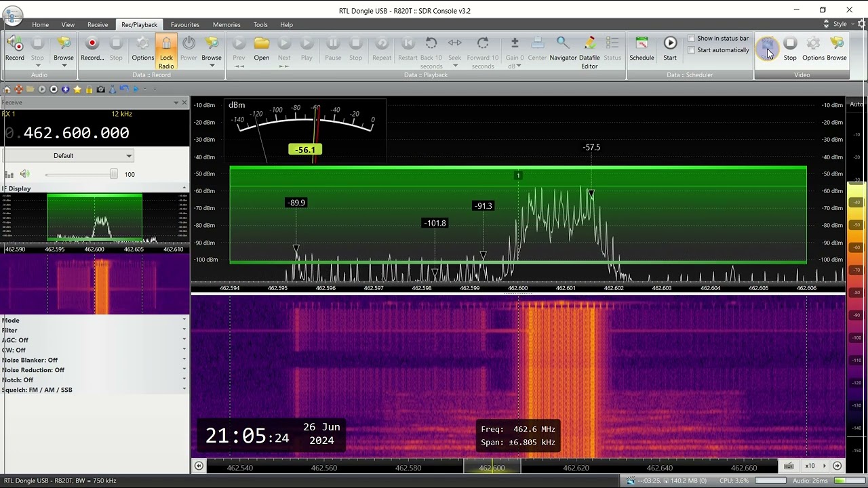Click the play icon in quick toolbar
Image resolution: width=868 pixels, height=488 pixels.
point(42,89)
